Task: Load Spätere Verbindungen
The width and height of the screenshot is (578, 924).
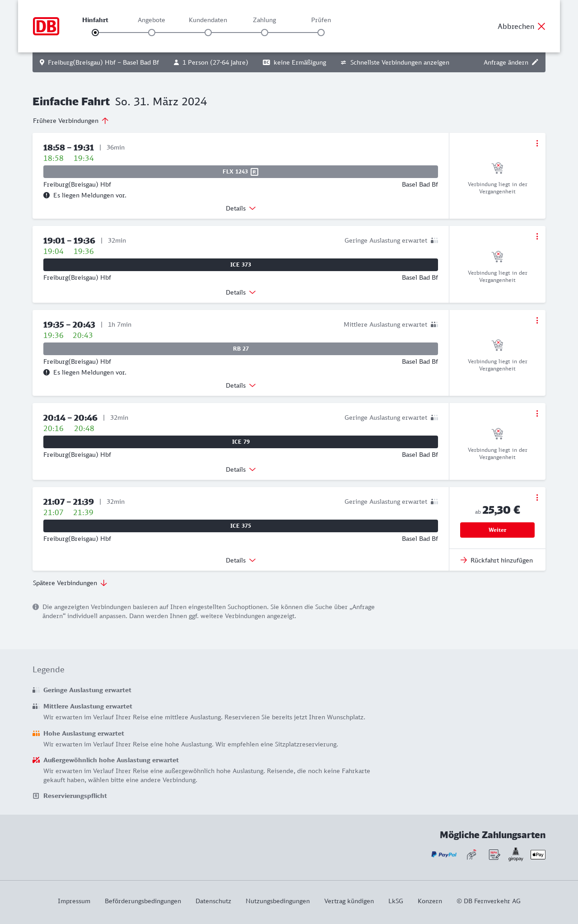Action: point(70,583)
